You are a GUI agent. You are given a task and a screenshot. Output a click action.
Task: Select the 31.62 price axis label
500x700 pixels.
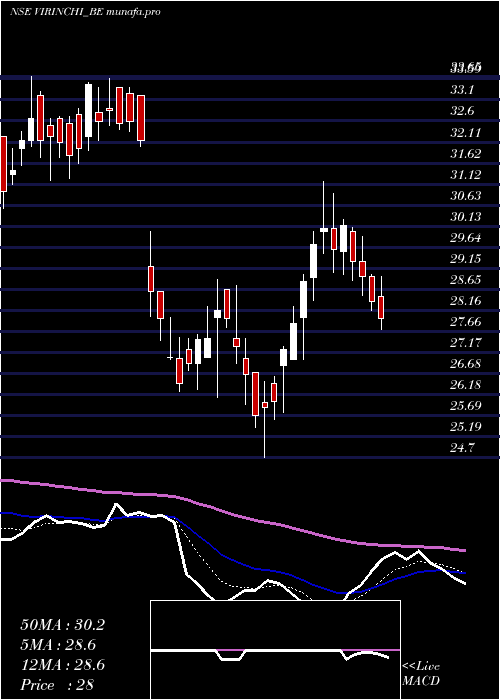[466, 154]
